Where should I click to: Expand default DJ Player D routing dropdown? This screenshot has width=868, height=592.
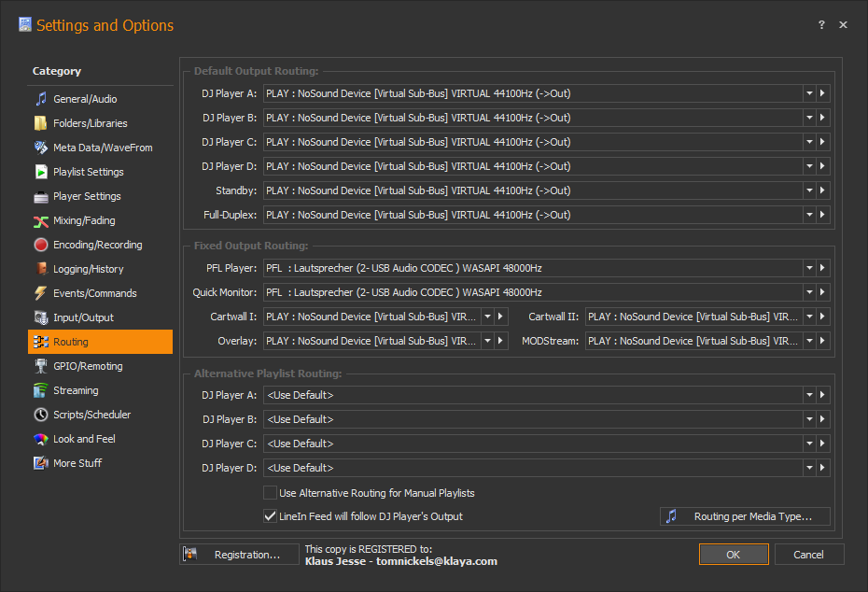809,166
